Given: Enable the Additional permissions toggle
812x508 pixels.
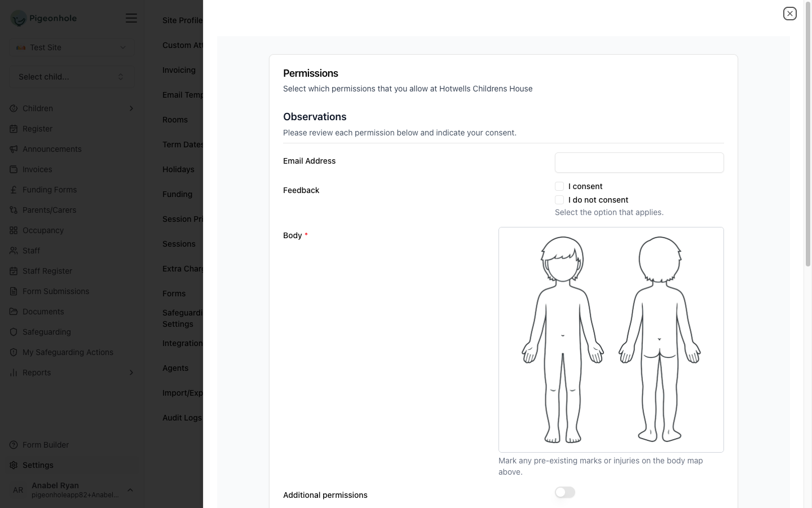Looking at the screenshot, I should click(x=565, y=492).
